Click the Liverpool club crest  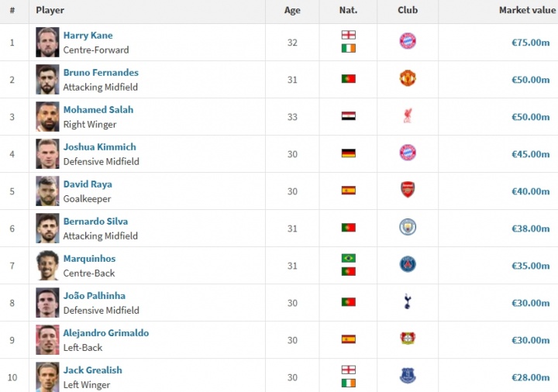coord(408,116)
